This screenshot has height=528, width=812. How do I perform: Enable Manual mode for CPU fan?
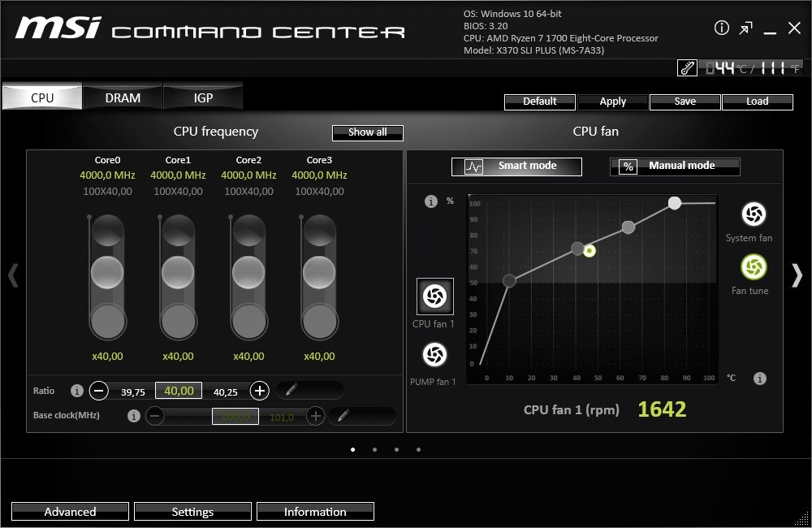(x=675, y=167)
